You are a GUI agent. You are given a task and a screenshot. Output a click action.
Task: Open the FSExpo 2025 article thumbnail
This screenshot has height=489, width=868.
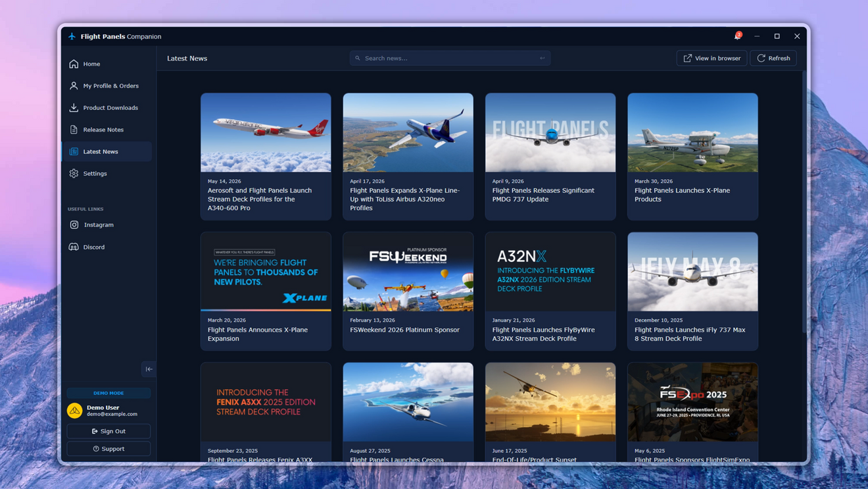click(692, 401)
